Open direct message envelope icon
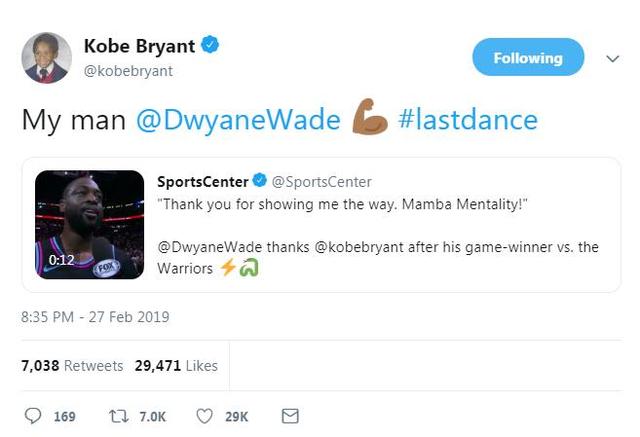This screenshot has height=437, width=640. coord(290,416)
